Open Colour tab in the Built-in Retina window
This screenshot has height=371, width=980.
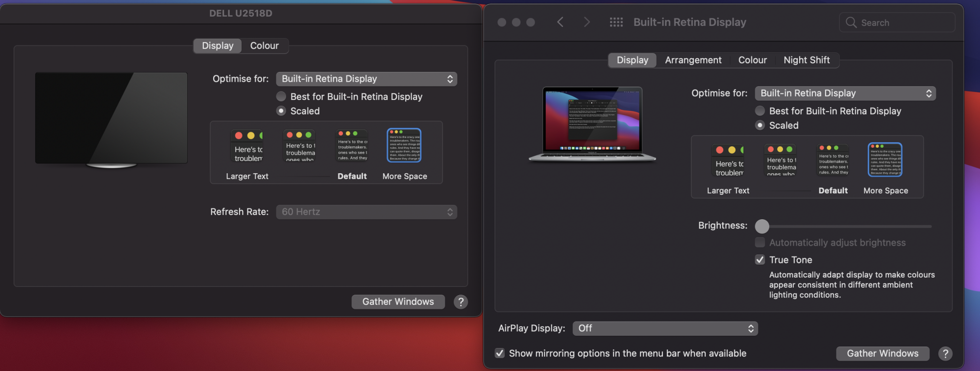(753, 60)
